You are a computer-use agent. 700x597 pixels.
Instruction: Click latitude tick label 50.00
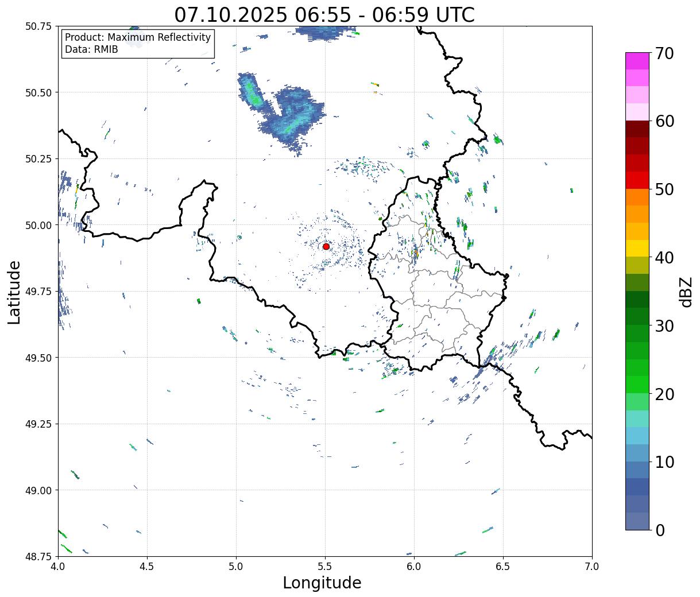click(x=38, y=225)
